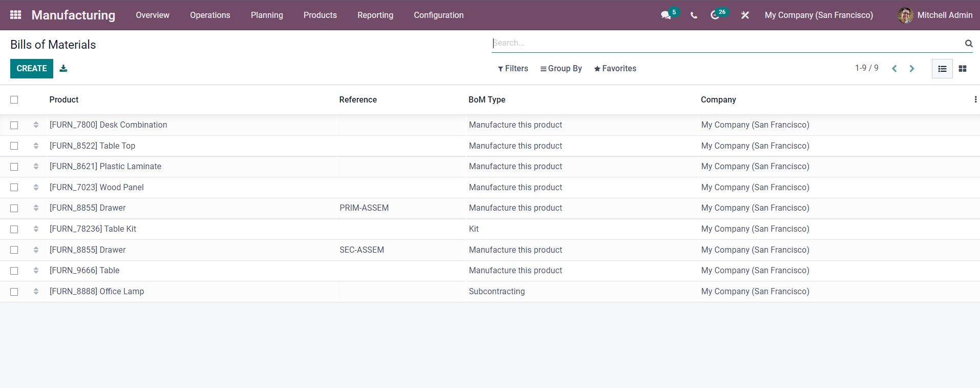Toggle select-all checkbox in header
The width and height of the screenshot is (980, 388).
(14, 100)
